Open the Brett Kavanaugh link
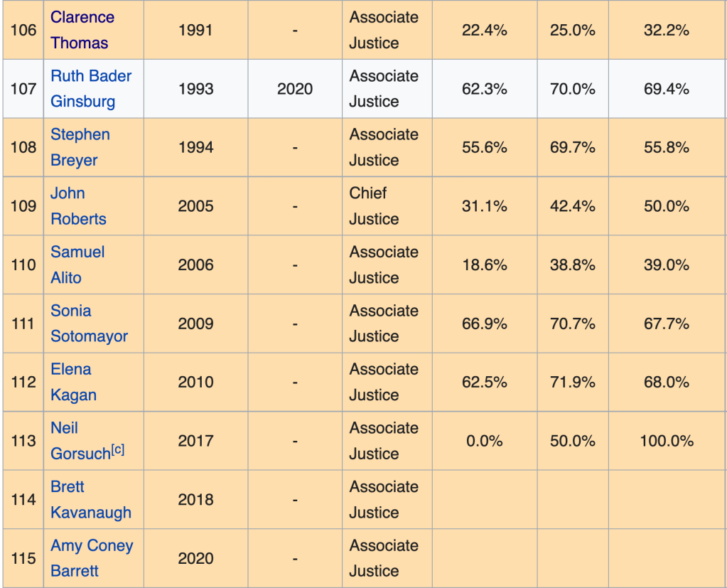The width and height of the screenshot is (727, 588). (x=90, y=499)
